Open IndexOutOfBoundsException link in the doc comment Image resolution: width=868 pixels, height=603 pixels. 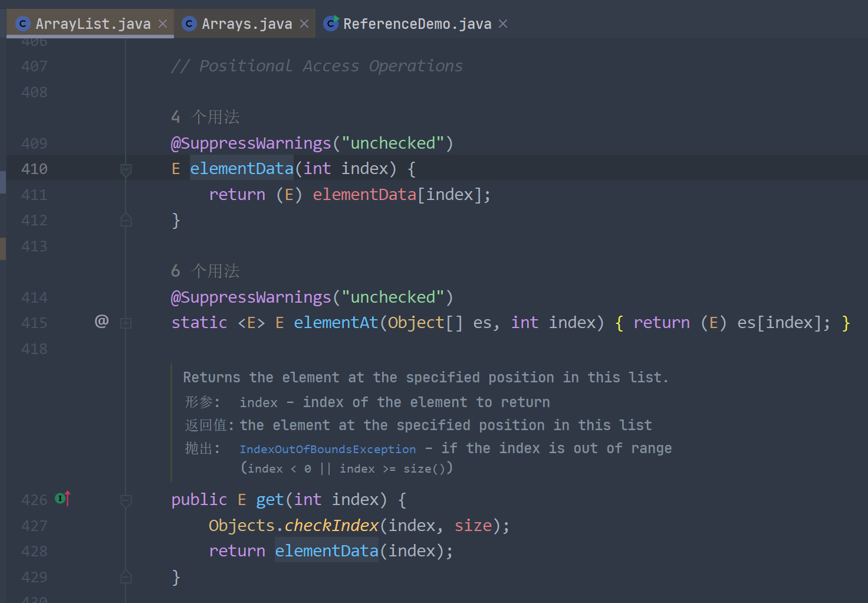click(327, 449)
